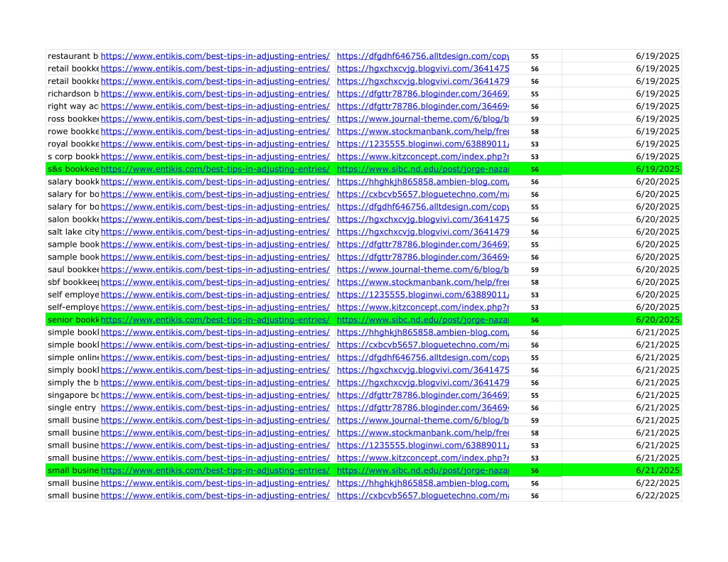This screenshot has width=728, height=562.
Task: Open kitzconcept link in s corp row
Action: [422, 156]
